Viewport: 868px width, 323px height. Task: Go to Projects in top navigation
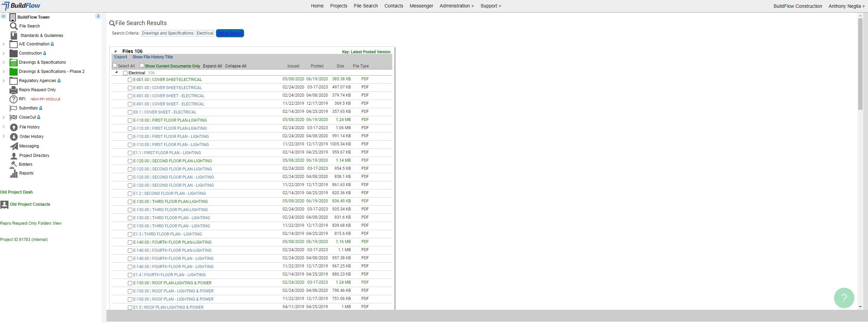click(x=338, y=6)
